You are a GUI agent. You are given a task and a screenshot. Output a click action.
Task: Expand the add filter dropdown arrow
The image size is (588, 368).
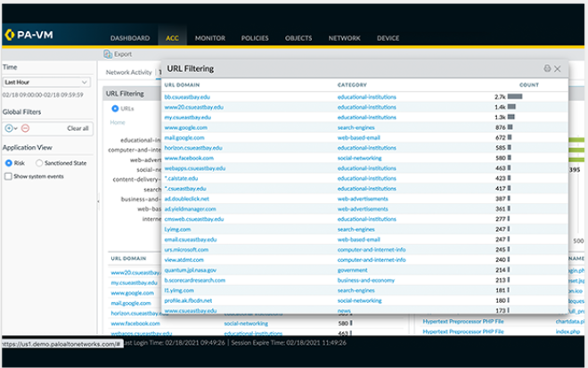click(x=16, y=128)
